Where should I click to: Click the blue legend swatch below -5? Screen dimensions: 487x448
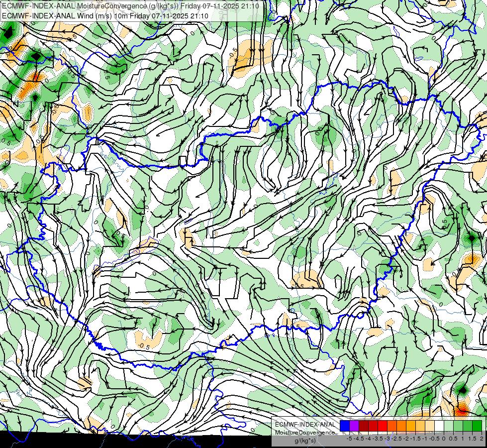pos(345,426)
